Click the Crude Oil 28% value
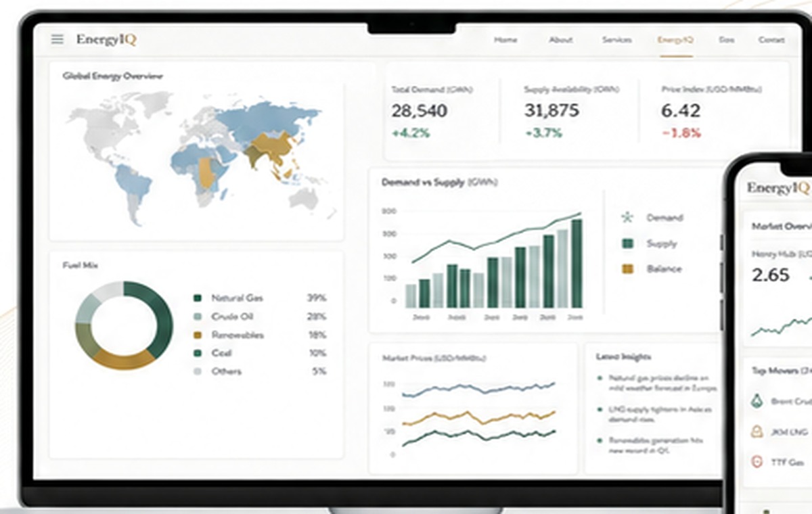Image resolution: width=812 pixels, height=514 pixels. (x=316, y=317)
